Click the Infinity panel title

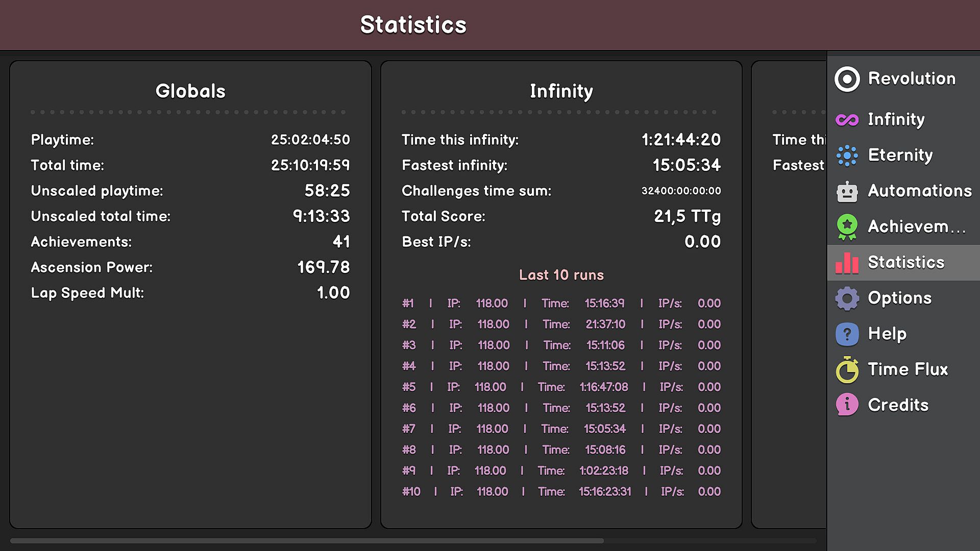pyautogui.click(x=561, y=91)
